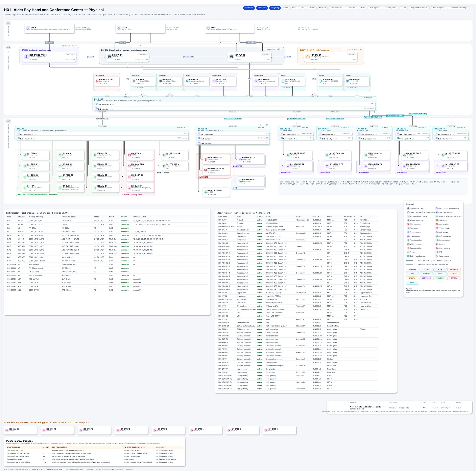The width and height of the screenshot is (476, 471).
Task: Click the H01-GW-01 guest gateway icon
Action: (x=308, y=57)
